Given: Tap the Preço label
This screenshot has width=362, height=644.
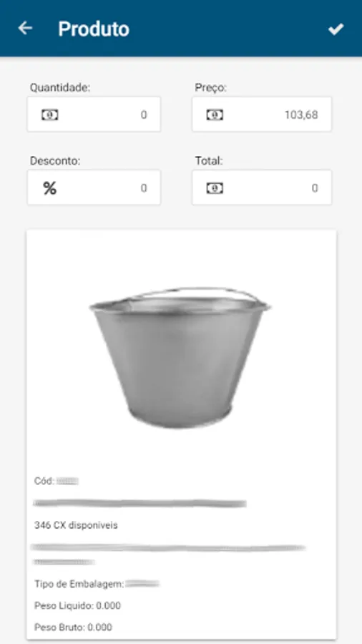Looking at the screenshot, I should point(210,87).
